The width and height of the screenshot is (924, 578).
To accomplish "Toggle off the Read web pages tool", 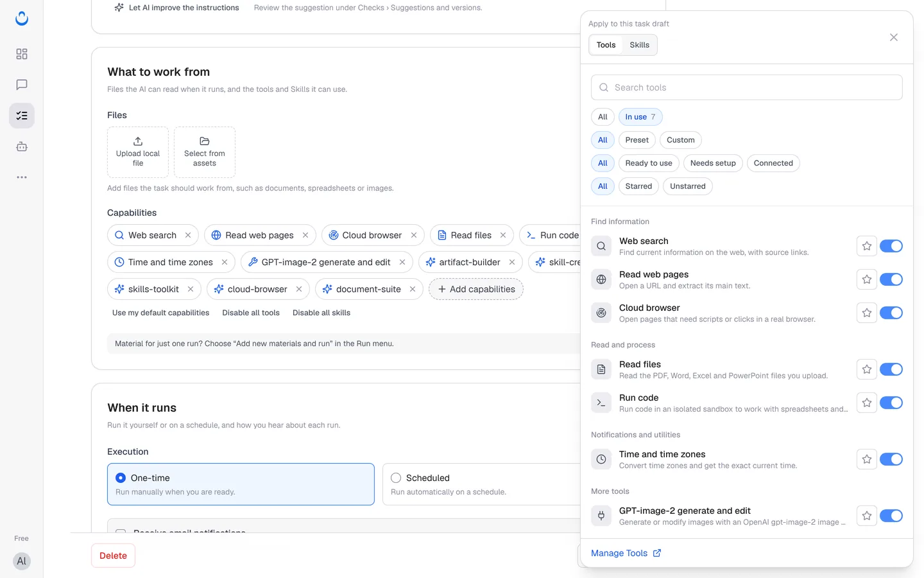I will (891, 279).
